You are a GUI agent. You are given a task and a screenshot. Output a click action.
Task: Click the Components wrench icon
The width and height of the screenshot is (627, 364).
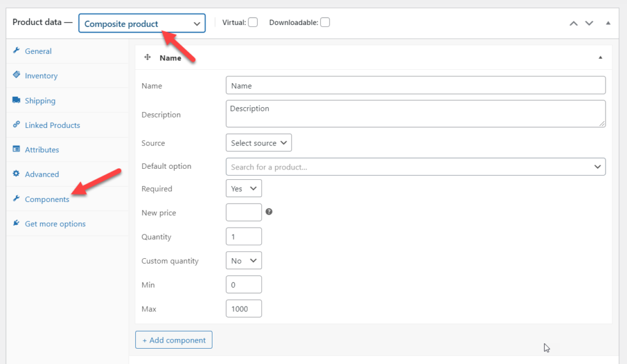click(x=17, y=198)
